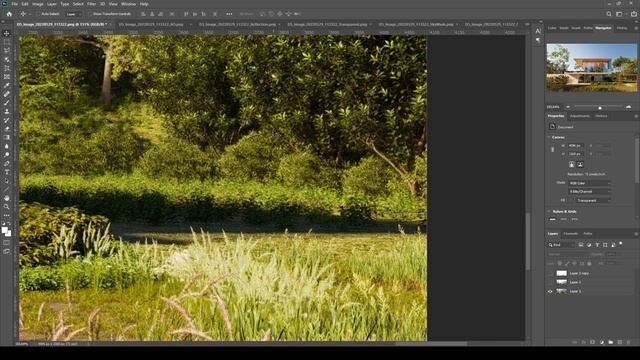The image size is (640, 360).
Task: Toggle the width-height link in Canvas properties
Action: (x=553, y=150)
